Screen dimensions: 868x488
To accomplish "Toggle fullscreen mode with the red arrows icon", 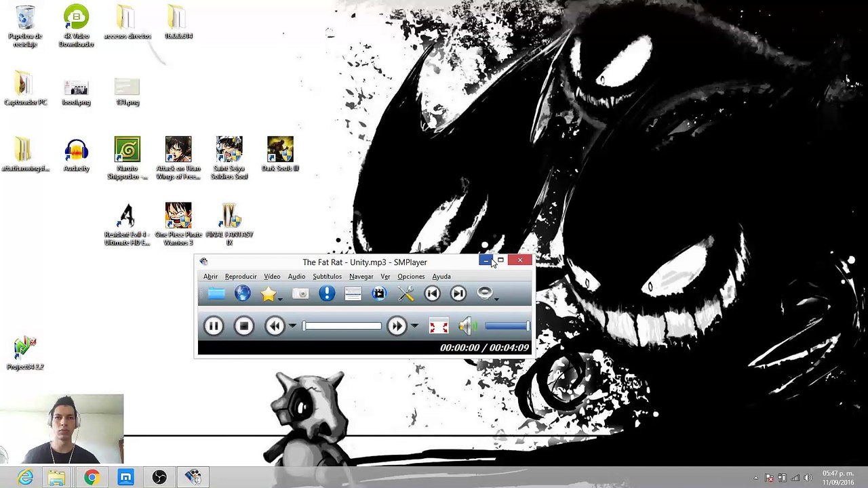I will (x=439, y=327).
